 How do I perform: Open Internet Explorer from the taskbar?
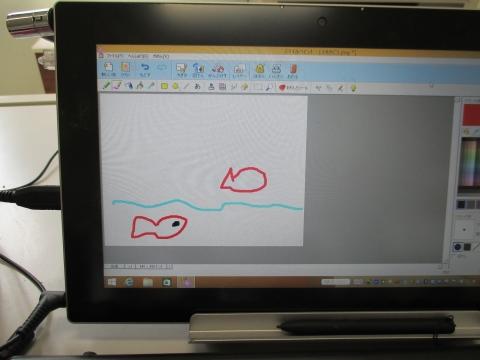[x=129, y=282]
